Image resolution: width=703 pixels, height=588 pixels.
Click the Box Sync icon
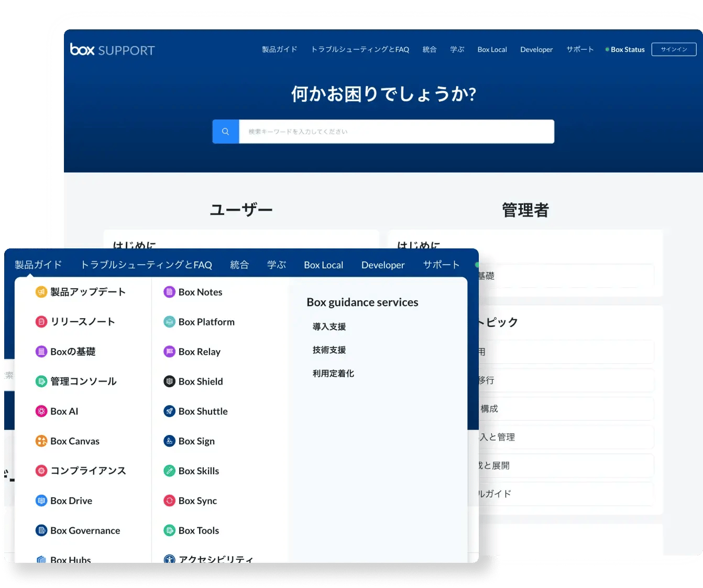[169, 500]
